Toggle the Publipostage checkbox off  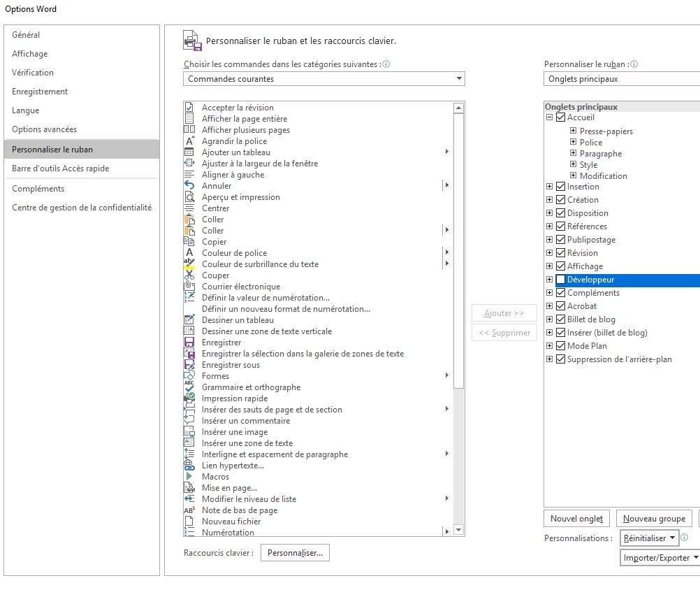coord(561,239)
